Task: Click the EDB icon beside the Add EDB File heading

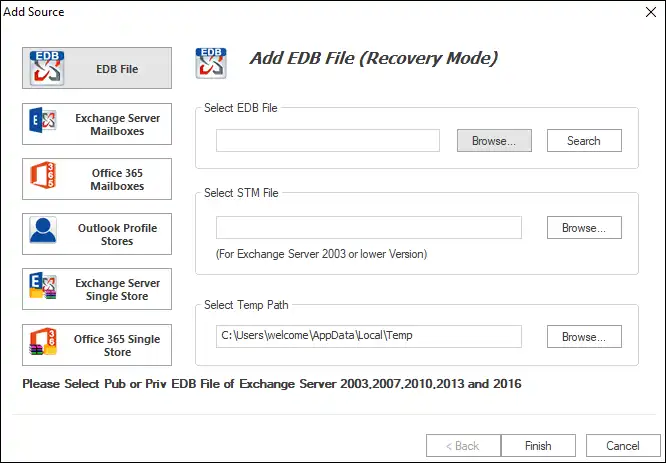Action: point(211,63)
